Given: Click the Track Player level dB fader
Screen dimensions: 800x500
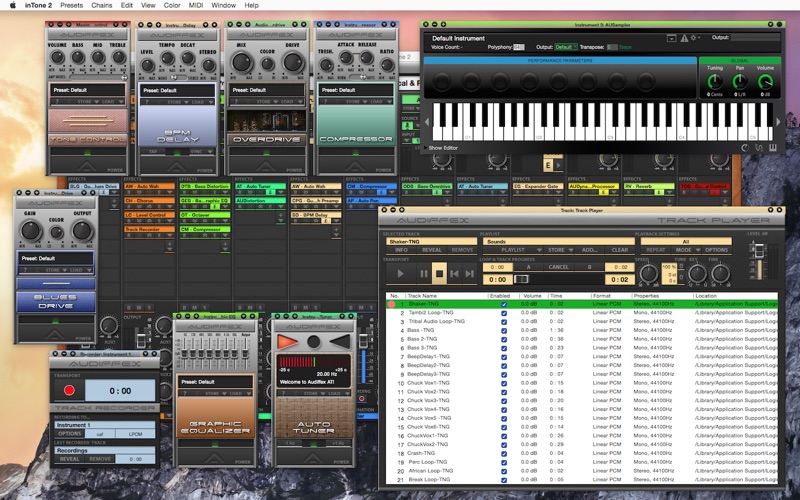Looking at the screenshot, I should (x=759, y=251).
